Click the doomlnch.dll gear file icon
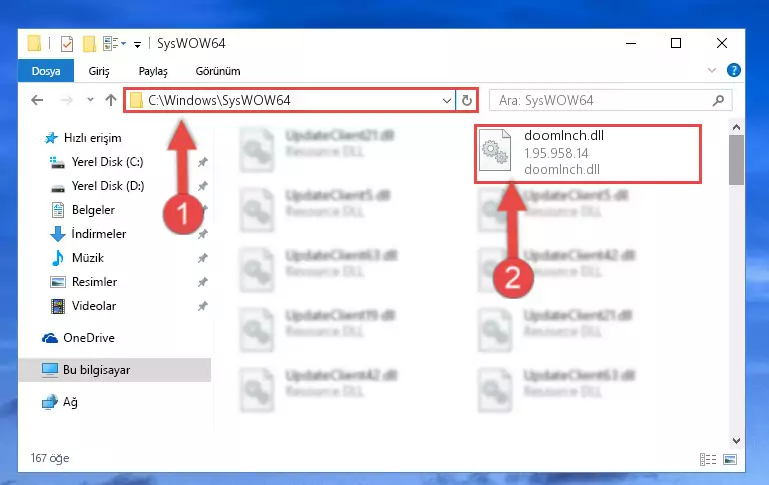 click(494, 150)
